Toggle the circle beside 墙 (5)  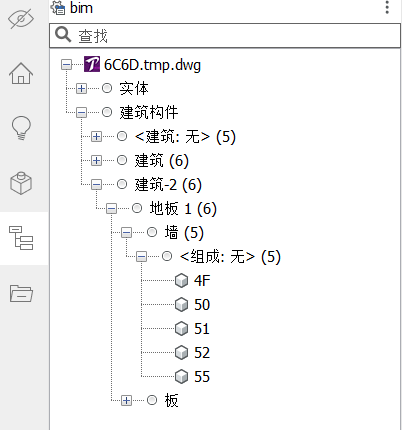152,232
